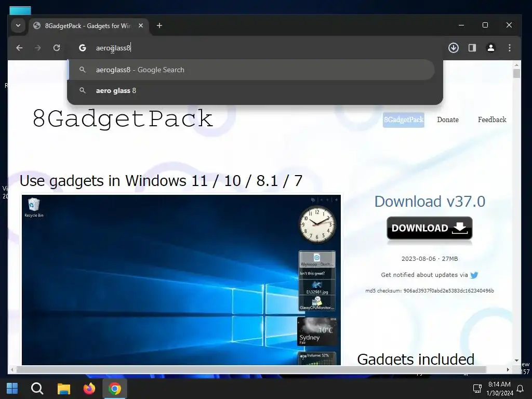The image size is (532, 399).
Task: Click the Chrome taskbar icon
Action: point(115,389)
